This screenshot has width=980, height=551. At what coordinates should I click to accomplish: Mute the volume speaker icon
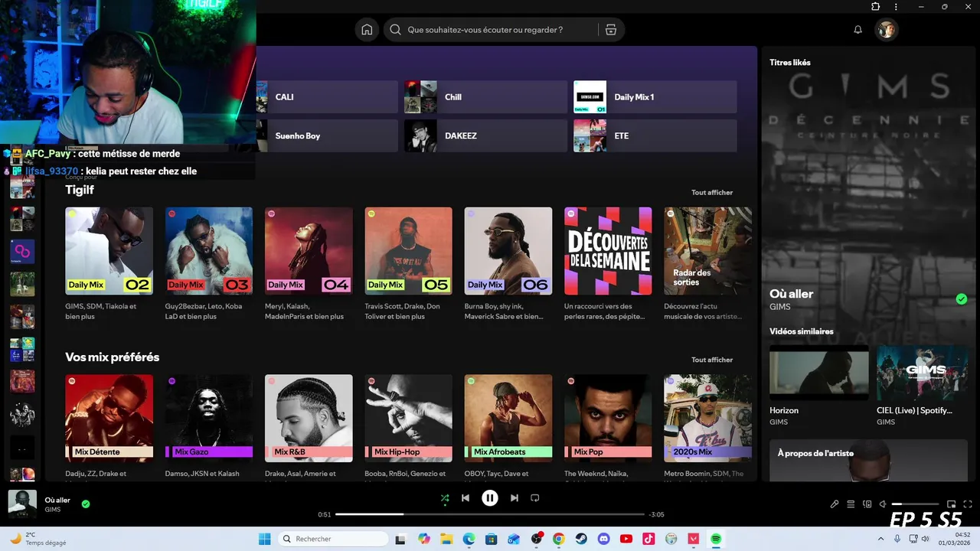(x=883, y=504)
